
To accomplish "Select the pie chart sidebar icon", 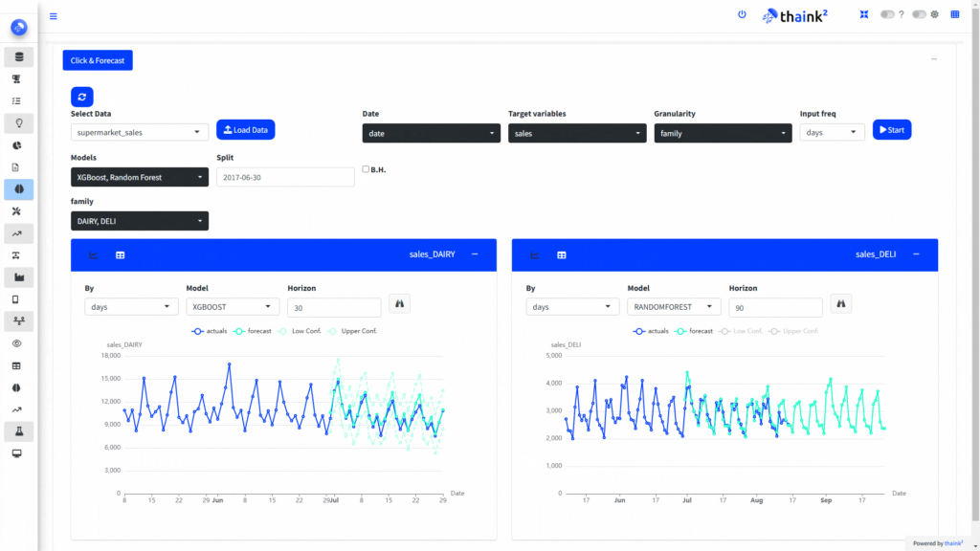I will [18, 145].
